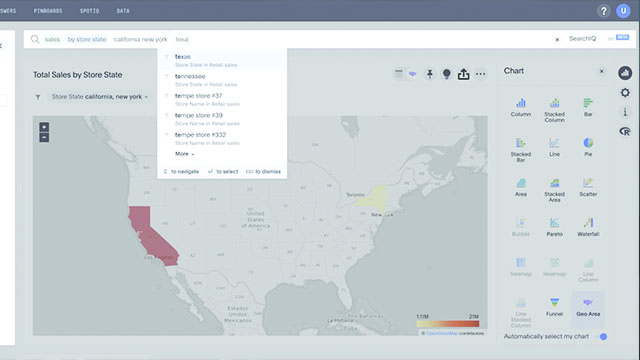Open the three-dots more actions menu
This screenshot has width=640, height=360.
point(480,74)
